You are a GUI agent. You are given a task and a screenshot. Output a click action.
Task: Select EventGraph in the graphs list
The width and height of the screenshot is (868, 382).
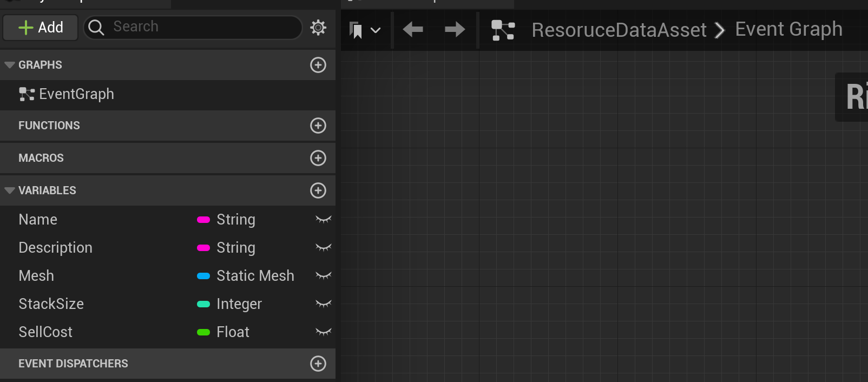coord(76,94)
